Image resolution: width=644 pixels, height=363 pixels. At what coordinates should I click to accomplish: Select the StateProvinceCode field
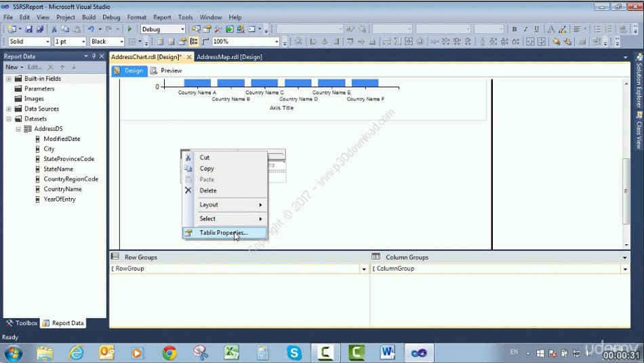pos(69,159)
